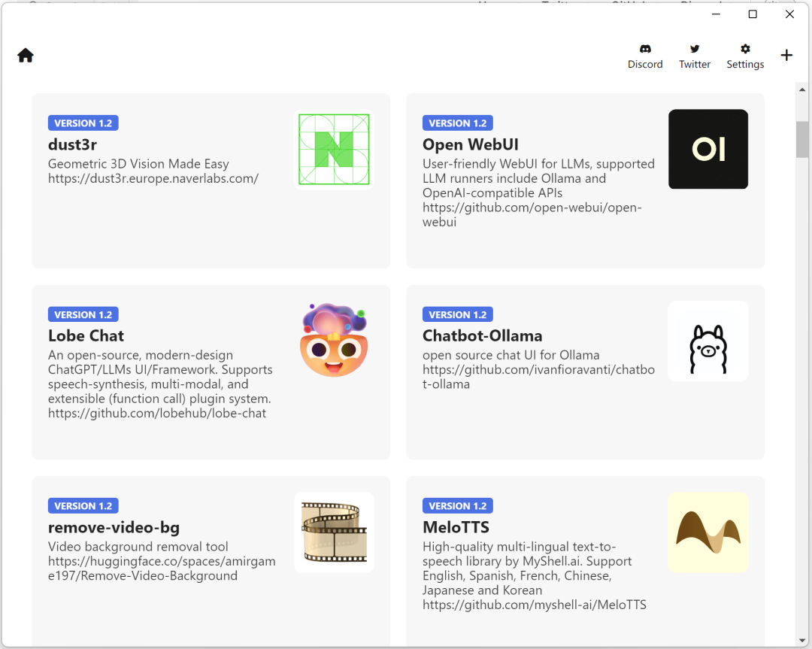Click the huggingface.co Remove-Video-Background URL text
The height and width of the screenshot is (649, 812).
click(162, 569)
